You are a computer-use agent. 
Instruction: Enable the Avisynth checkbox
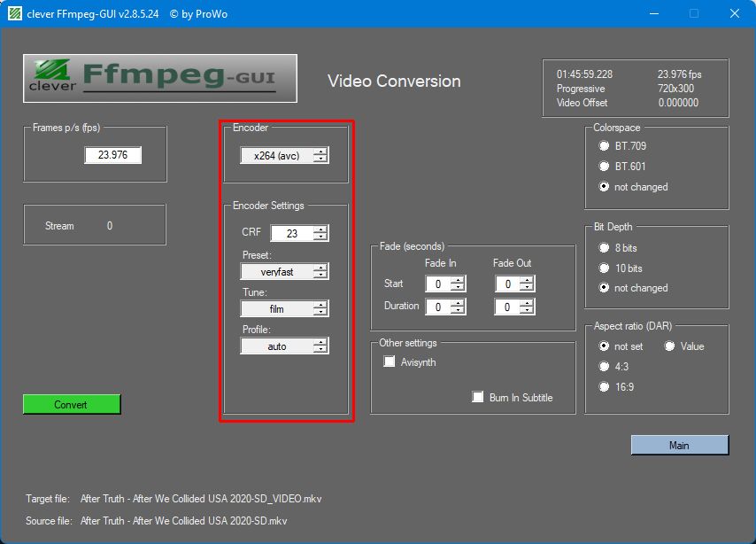[390, 361]
